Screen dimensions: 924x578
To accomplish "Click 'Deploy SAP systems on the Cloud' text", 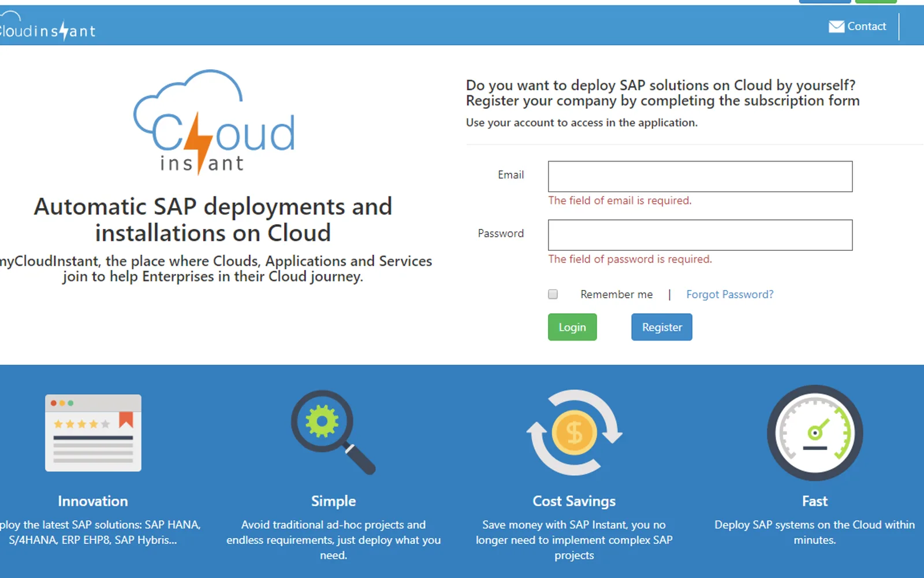I will (815, 532).
